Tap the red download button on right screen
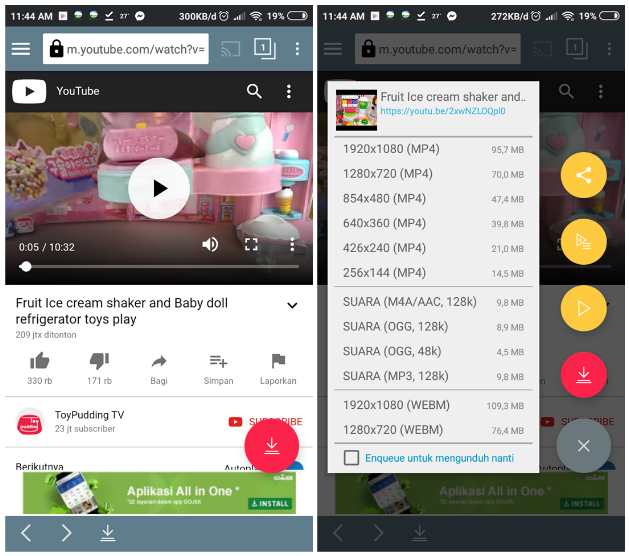 pos(583,375)
